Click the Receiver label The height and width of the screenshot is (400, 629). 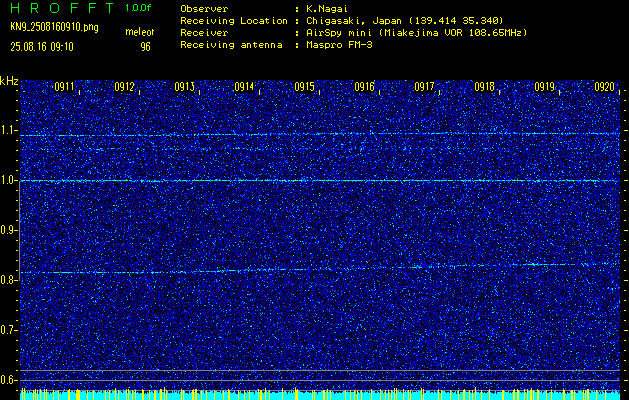204,32
